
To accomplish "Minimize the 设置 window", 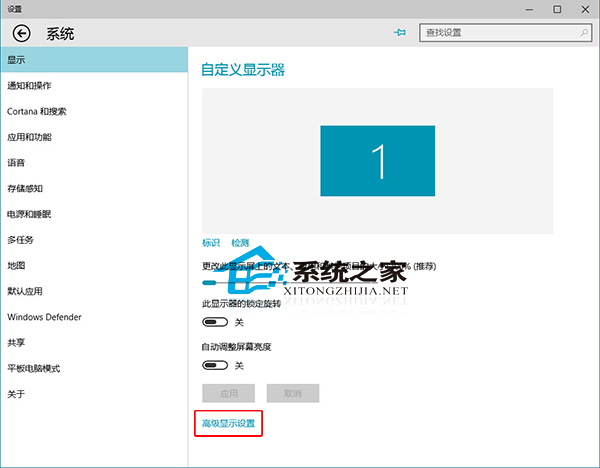I will pos(529,9).
